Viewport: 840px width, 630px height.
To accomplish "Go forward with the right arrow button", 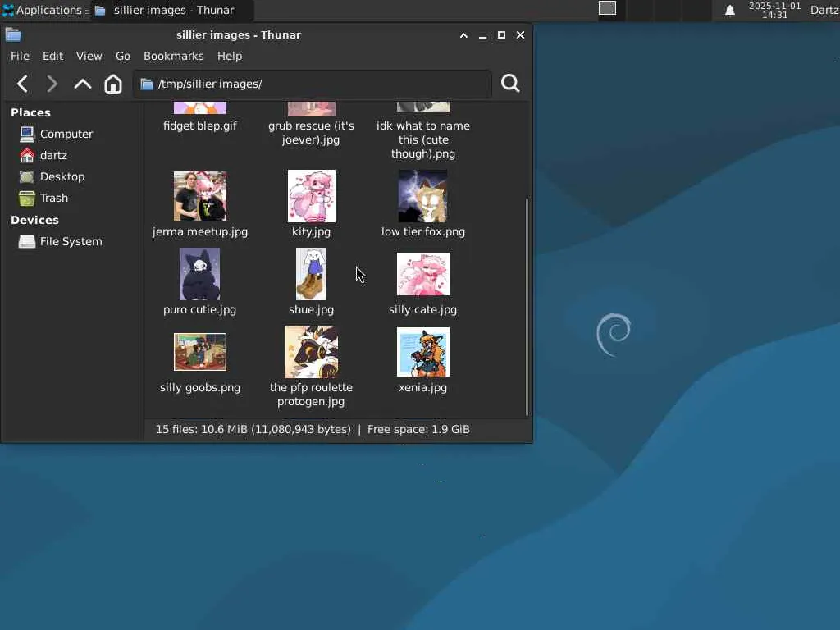I will [52, 84].
